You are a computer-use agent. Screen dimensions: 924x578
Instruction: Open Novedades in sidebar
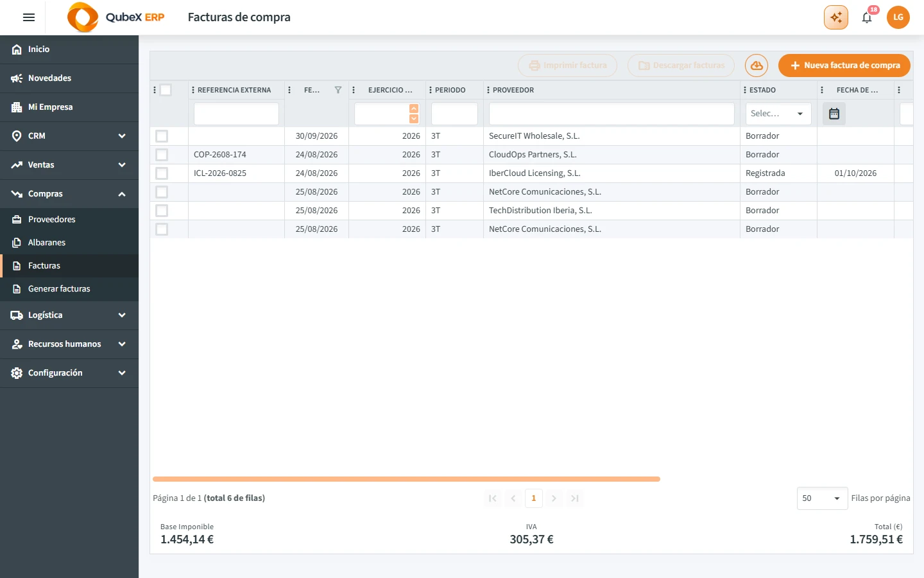coord(69,78)
